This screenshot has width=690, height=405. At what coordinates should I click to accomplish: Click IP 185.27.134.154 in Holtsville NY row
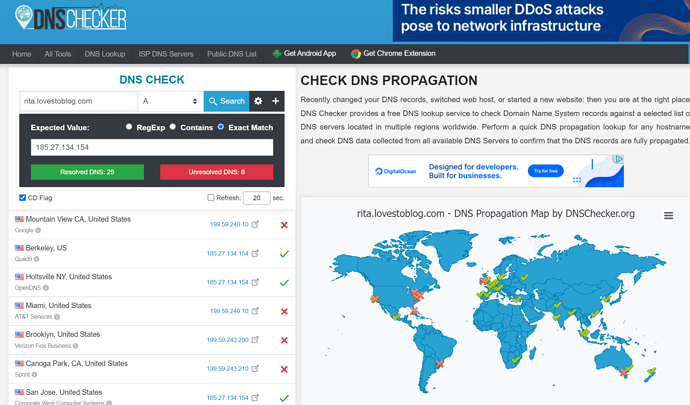click(x=228, y=282)
